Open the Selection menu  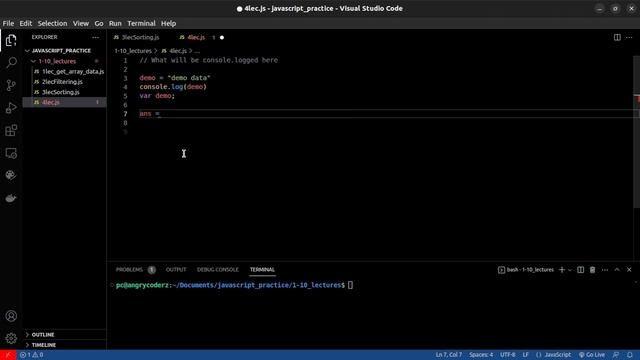pyautogui.click(x=52, y=23)
